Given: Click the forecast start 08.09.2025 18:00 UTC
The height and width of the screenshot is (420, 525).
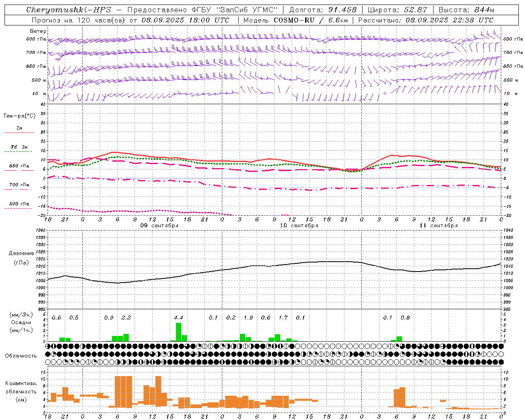Looking at the screenshot, I should coord(186,20).
